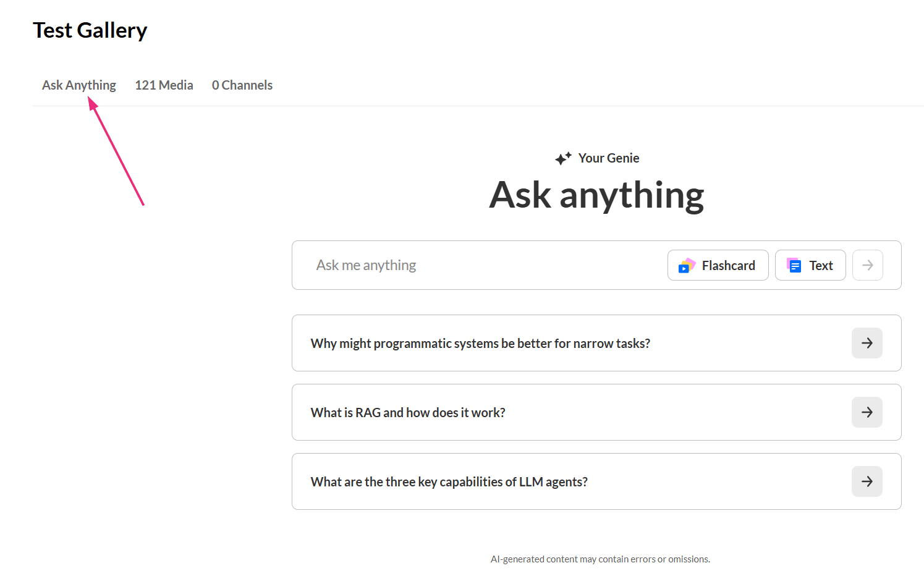Select the Text button label
This screenshot has height=584, width=924.
(821, 266)
